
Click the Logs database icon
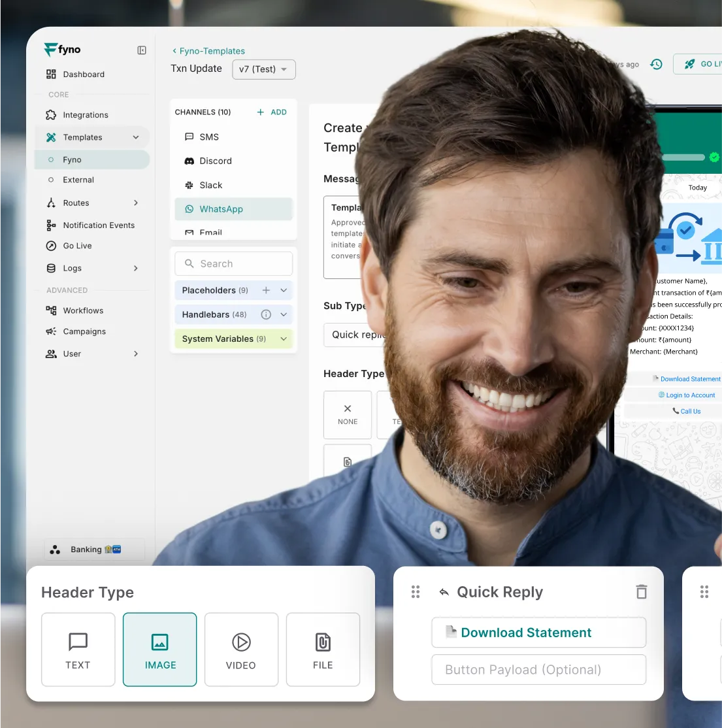point(51,269)
